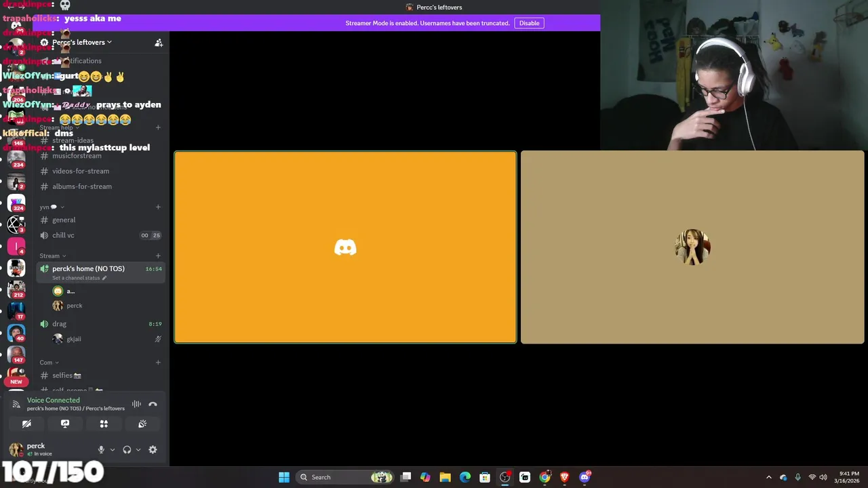This screenshot has height=488, width=868.
Task: Start screen share from voice panel
Action: click(65, 424)
